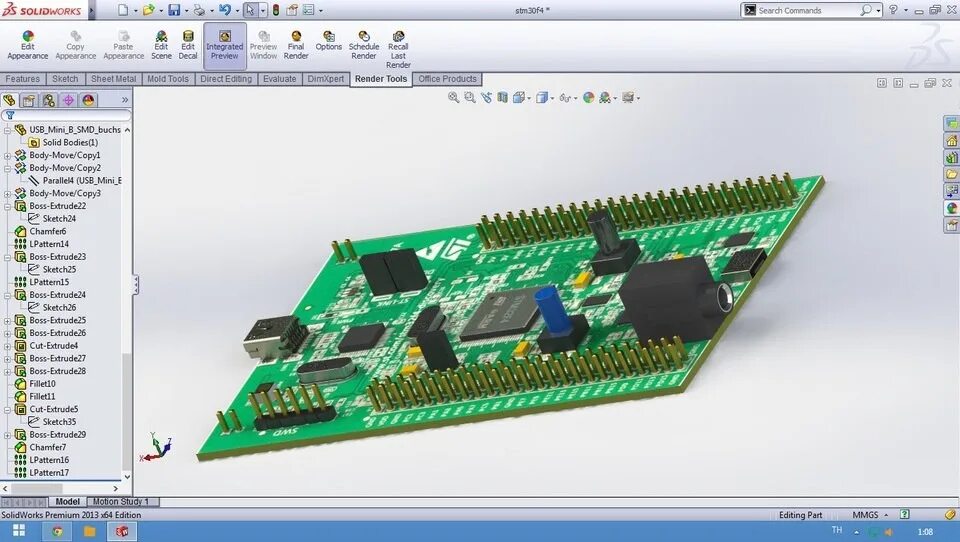Switch to the Evaluate tab
The width and height of the screenshot is (960, 542).
tap(280, 78)
